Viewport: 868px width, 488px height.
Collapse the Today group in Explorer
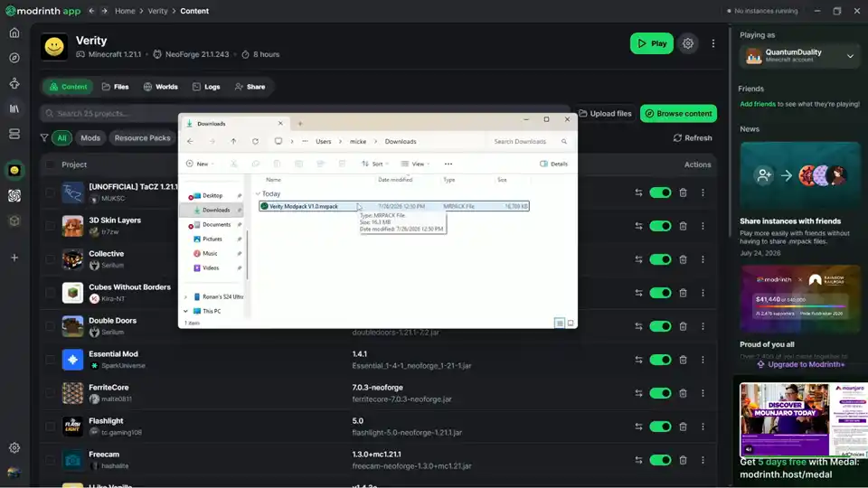(258, 193)
